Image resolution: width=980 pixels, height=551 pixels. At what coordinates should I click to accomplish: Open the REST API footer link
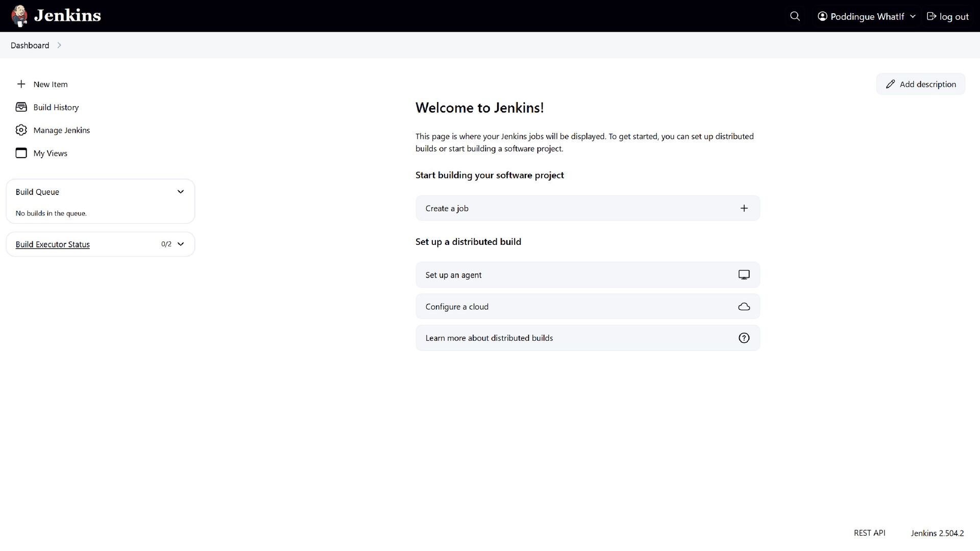click(869, 533)
